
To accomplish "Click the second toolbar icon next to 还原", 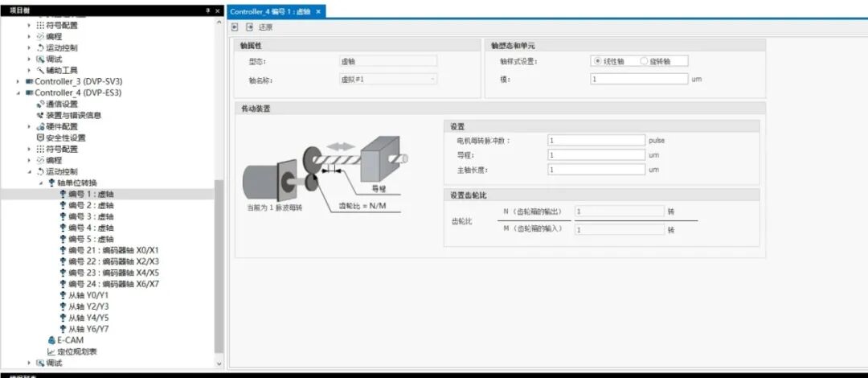I will [x=249, y=27].
